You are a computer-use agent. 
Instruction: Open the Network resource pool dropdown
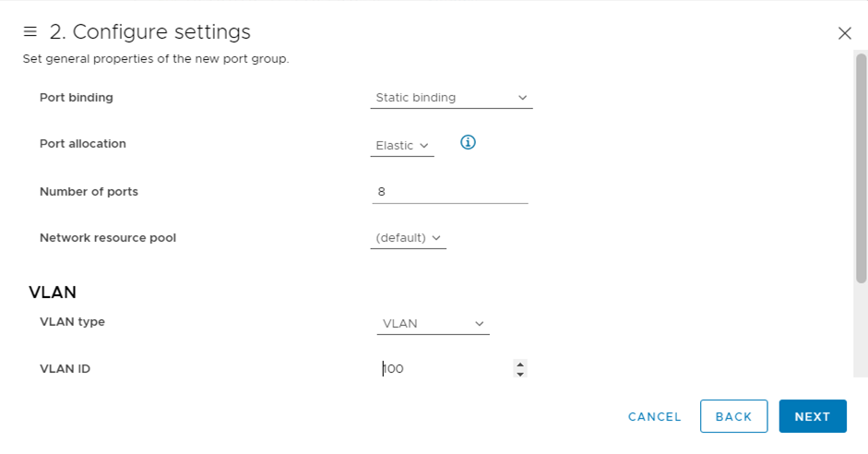408,238
